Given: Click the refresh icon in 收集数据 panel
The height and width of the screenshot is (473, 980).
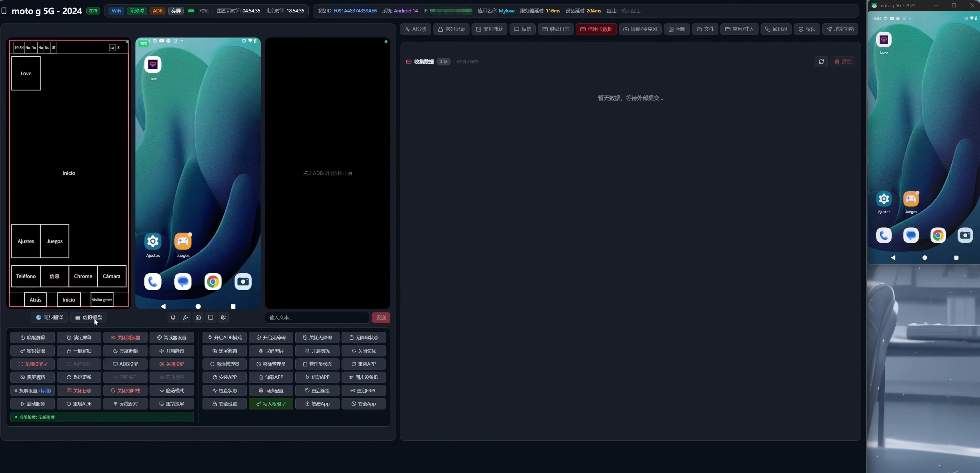Looking at the screenshot, I should (821, 62).
